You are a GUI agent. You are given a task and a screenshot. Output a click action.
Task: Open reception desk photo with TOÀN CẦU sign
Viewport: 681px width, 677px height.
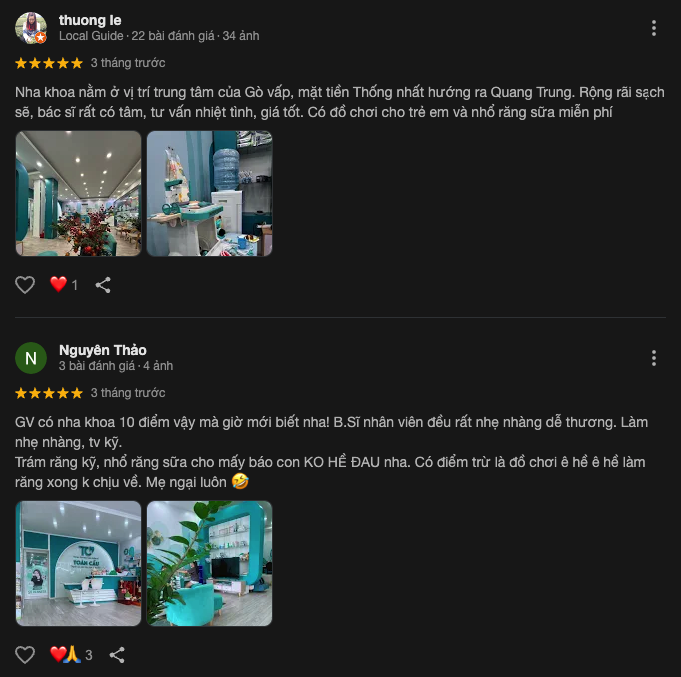coord(79,564)
